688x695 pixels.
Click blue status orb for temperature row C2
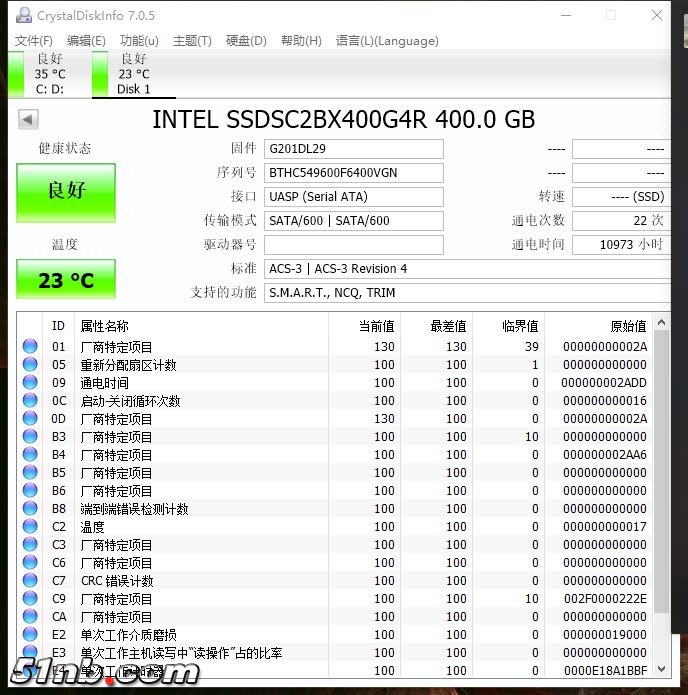tap(30, 527)
